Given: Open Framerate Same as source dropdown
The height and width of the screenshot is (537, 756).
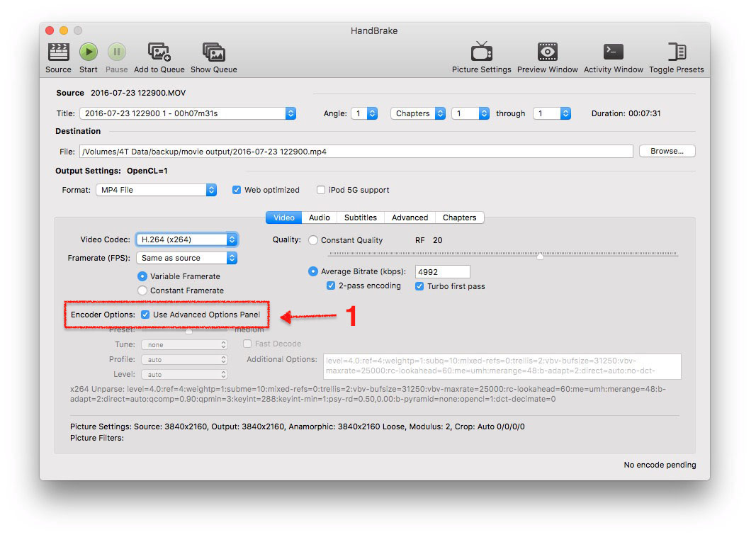Looking at the screenshot, I should pos(186,258).
